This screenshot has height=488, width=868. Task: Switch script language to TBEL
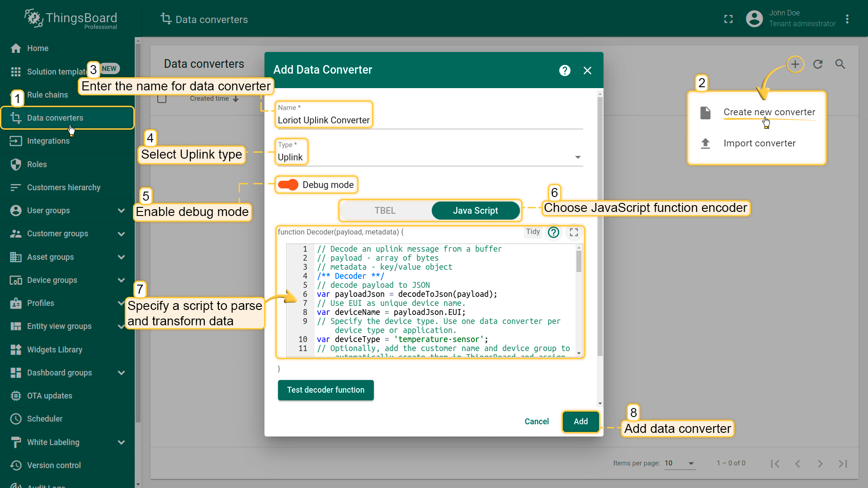click(385, 211)
